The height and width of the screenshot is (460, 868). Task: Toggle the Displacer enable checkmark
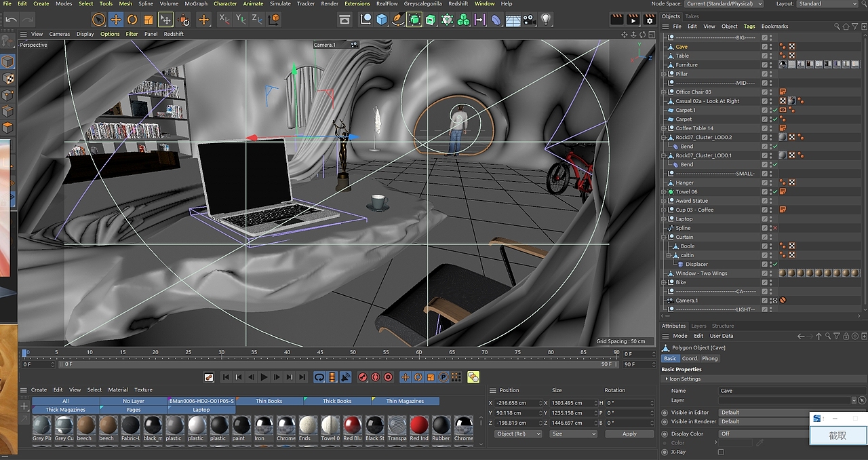click(775, 264)
